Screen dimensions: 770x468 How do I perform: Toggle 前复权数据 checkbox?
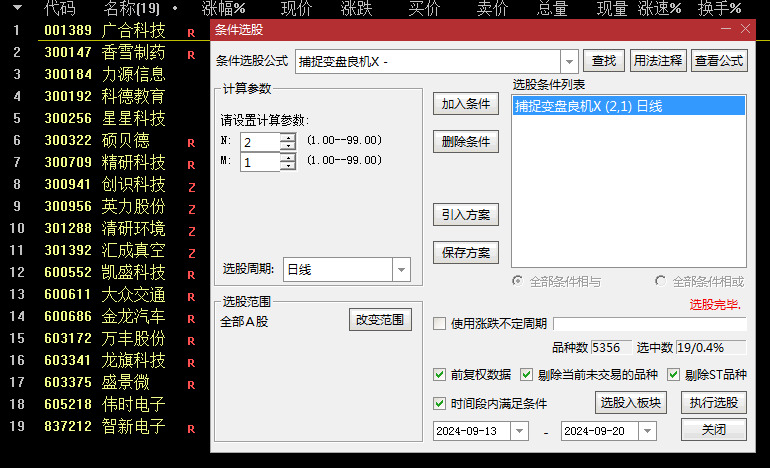(x=440, y=375)
